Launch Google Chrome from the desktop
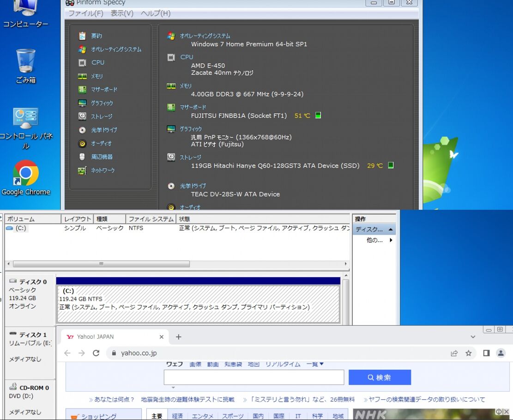 click(x=25, y=178)
